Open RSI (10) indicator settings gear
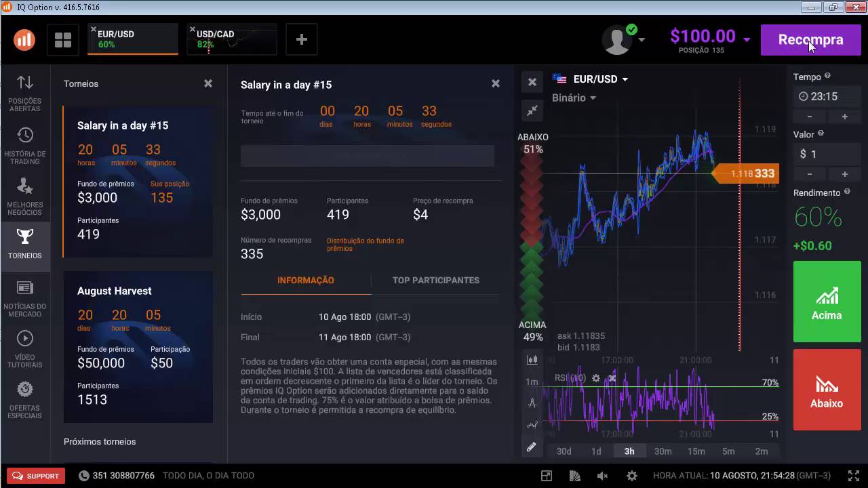 pos(596,378)
